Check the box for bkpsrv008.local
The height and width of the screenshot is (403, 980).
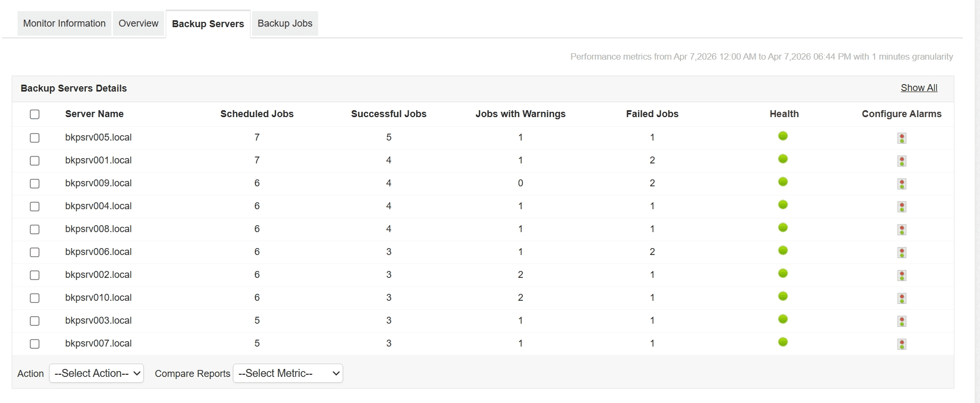click(35, 229)
